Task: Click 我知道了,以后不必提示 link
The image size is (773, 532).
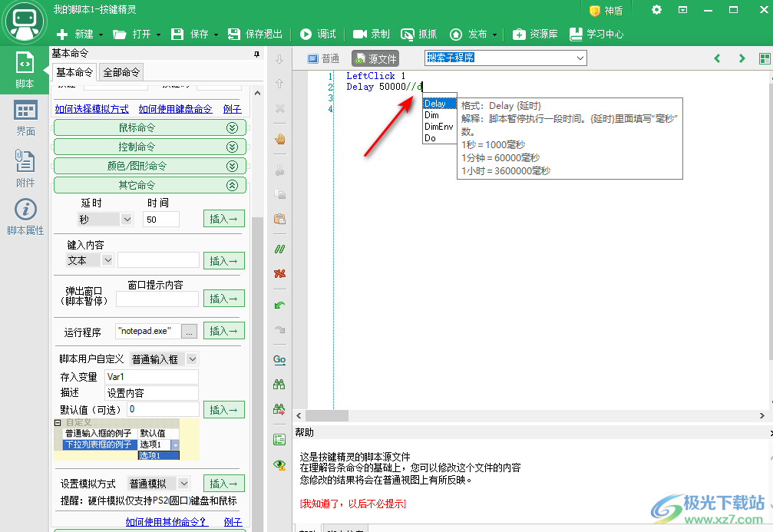Action: pos(353,504)
